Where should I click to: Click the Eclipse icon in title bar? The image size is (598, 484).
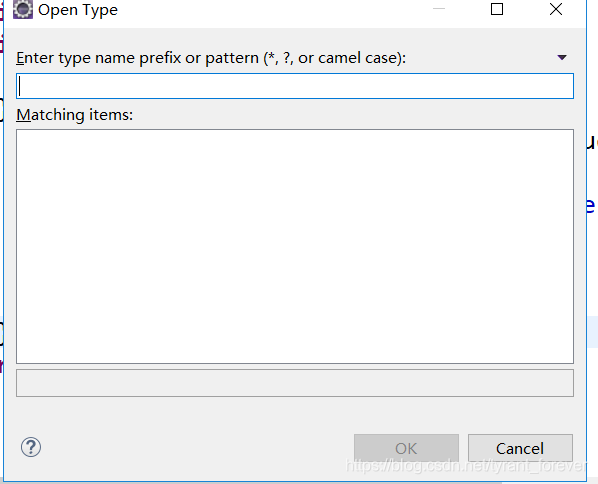(23, 10)
